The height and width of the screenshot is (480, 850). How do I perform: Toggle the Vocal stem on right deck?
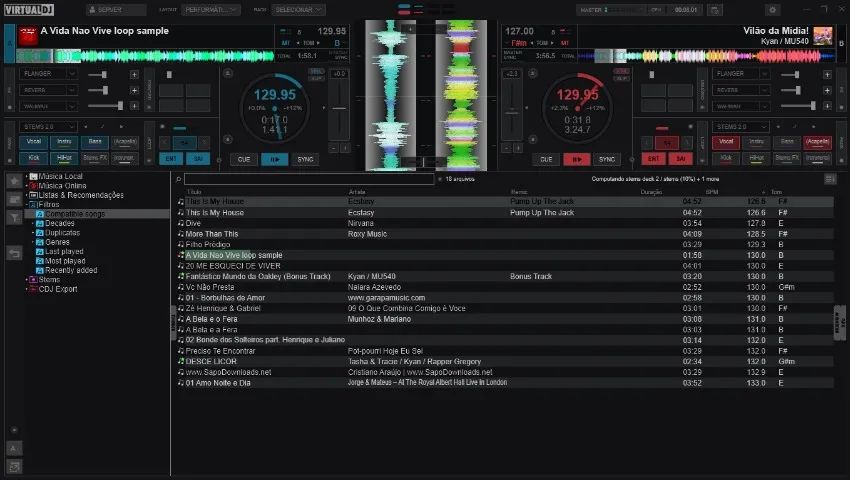pos(726,142)
